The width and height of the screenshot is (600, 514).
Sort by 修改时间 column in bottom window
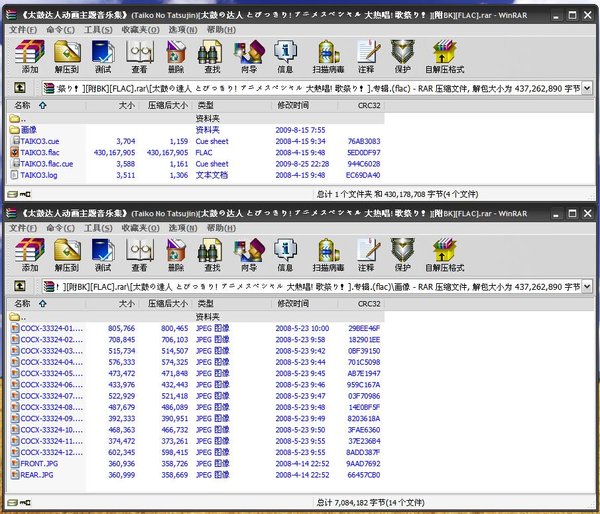point(305,304)
